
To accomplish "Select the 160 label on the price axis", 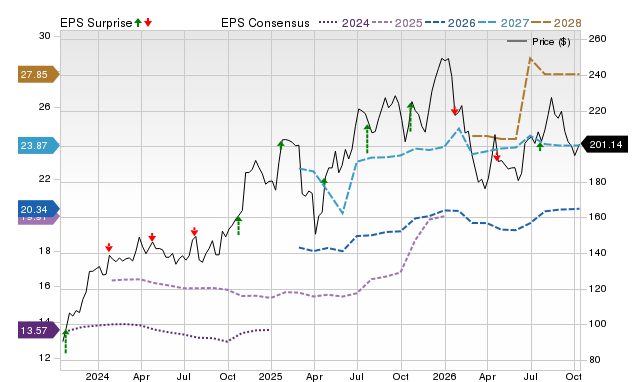I will pos(598,217).
